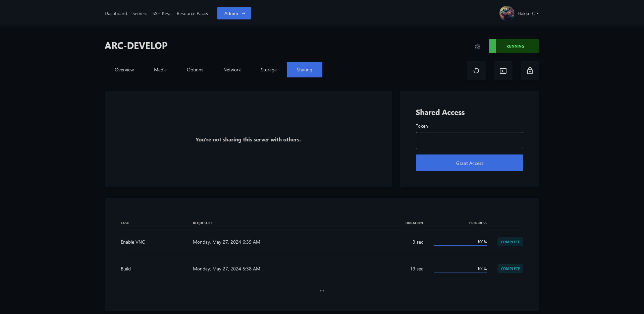Focus the Token input field
This screenshot has height=314, width=644.
[x=469, y=140]
